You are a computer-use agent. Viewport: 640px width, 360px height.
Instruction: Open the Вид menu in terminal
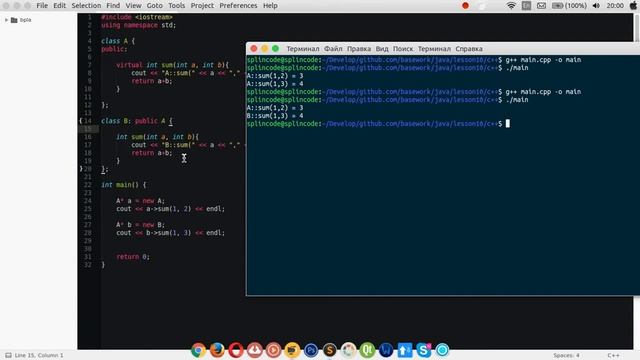point(382,49)
